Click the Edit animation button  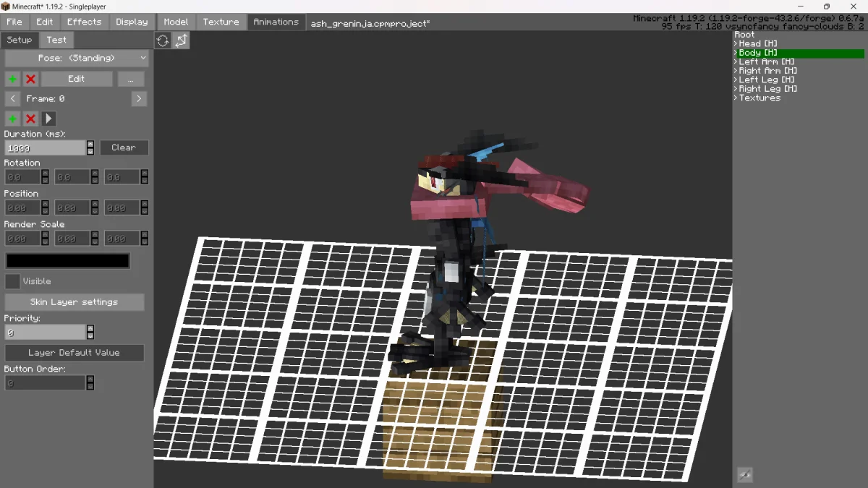point(77,79)
